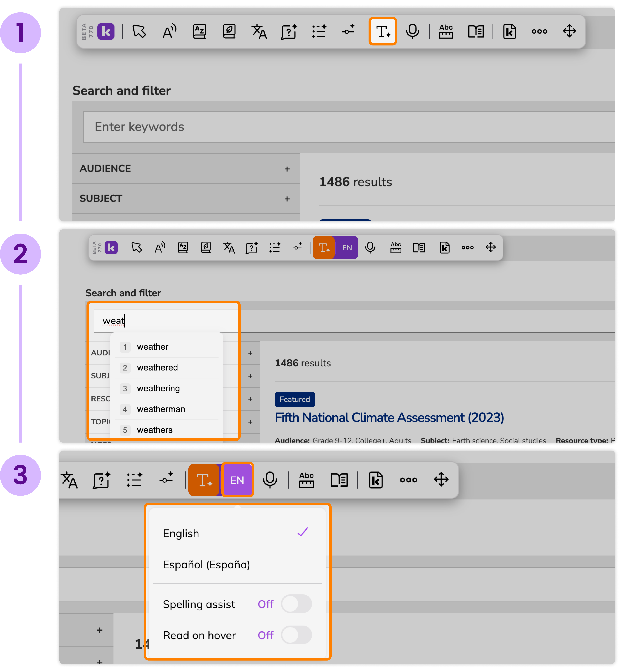Enable the Read on hover switch

296,635
